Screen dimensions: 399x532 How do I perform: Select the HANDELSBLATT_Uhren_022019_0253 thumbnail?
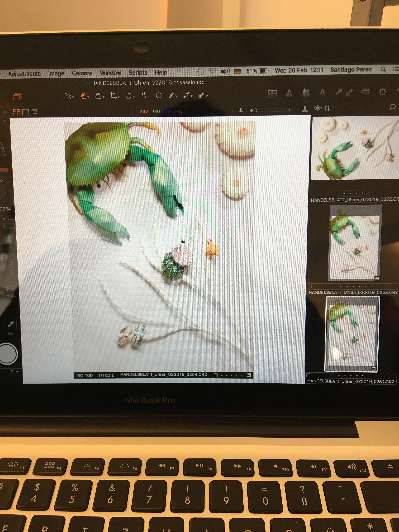pyautogui.click(x=355, y=243)
